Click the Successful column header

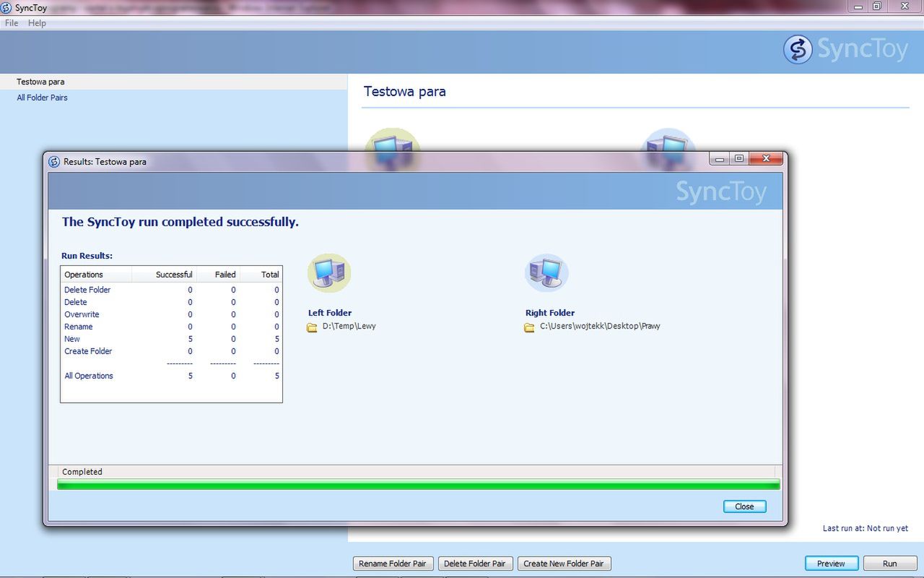tap(164, 275)
